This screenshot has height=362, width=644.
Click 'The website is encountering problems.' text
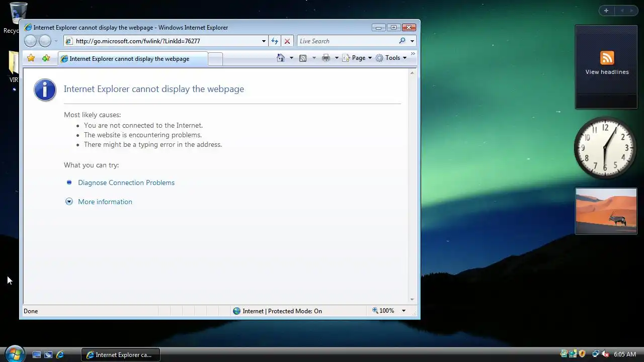(x=143, y=135)
